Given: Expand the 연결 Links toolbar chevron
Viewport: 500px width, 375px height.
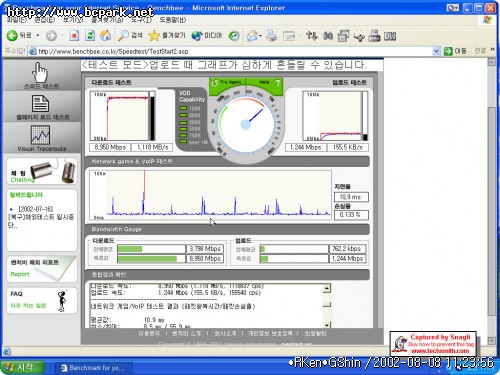Looking at the screenshot, I should point(492,50).
